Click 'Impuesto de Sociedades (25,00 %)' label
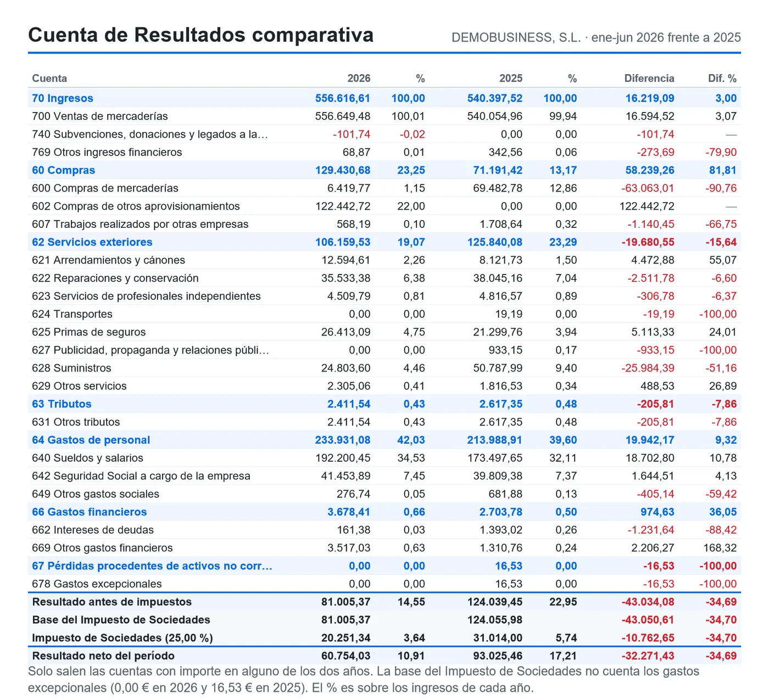Image resolution: width=769 pixels, height=700 pixels. 122,638
